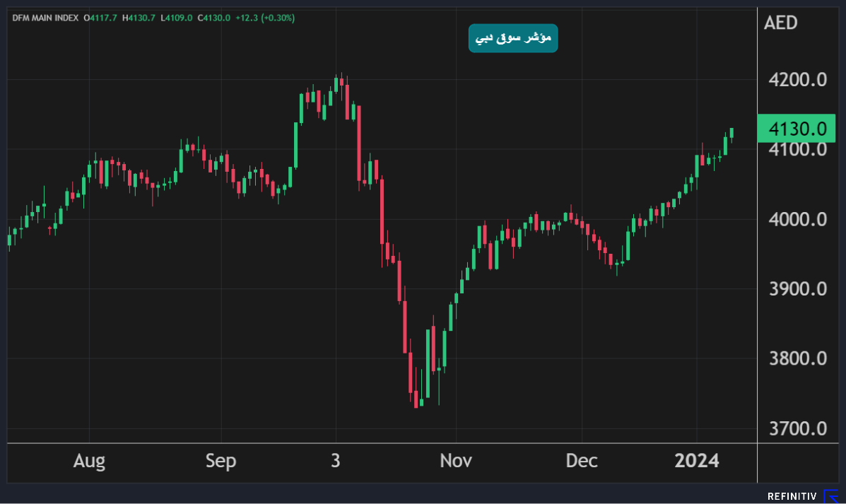This screenshot has width=846, height=504.
Task: Click the 4000.0 price axis label
Action: click(x=797, y=219)
